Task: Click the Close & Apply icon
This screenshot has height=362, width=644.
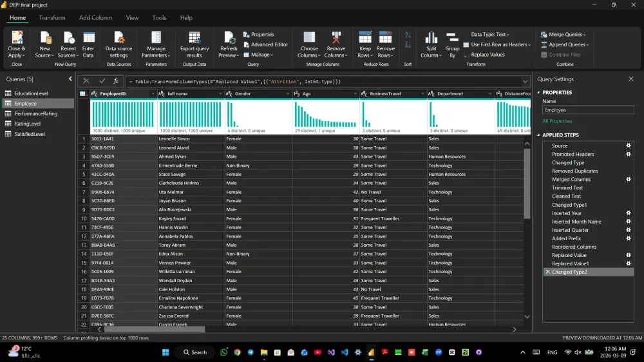Action: [x=17, y=37]
